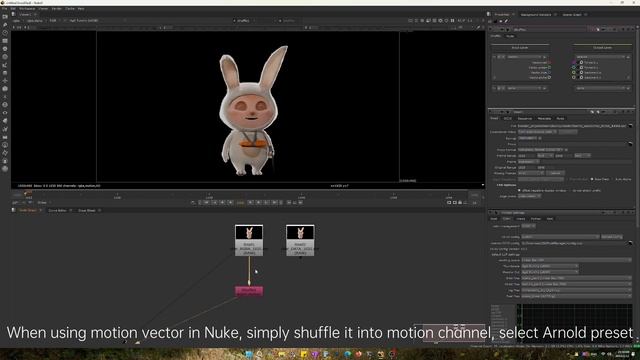Open the Other nodes toolbar menu
640x360 pixels.
point(5,136)
